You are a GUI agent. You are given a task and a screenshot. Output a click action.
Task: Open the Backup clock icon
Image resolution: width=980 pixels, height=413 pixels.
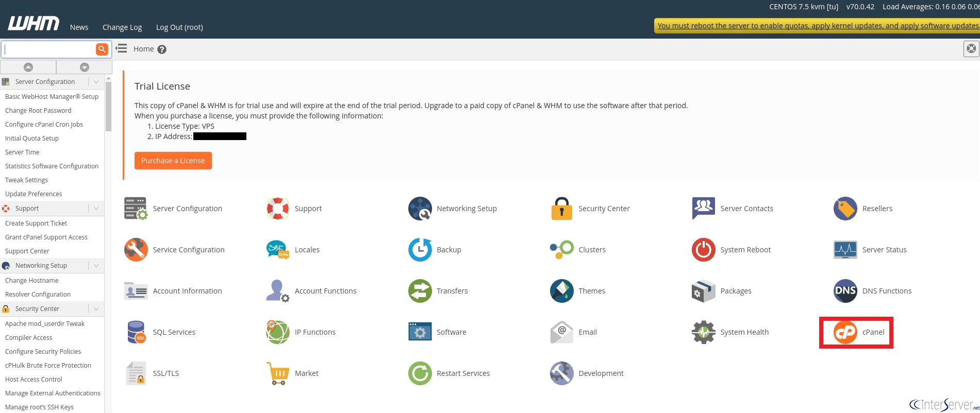click(x=420, y=250)
